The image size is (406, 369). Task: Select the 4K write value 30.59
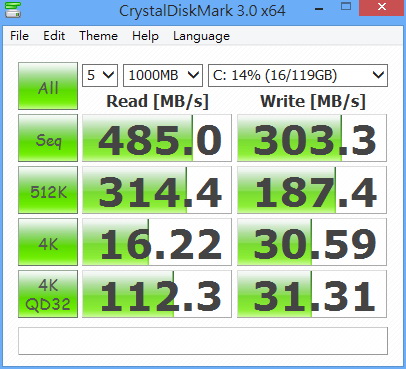pyautogui.click(x=312, y=242)
